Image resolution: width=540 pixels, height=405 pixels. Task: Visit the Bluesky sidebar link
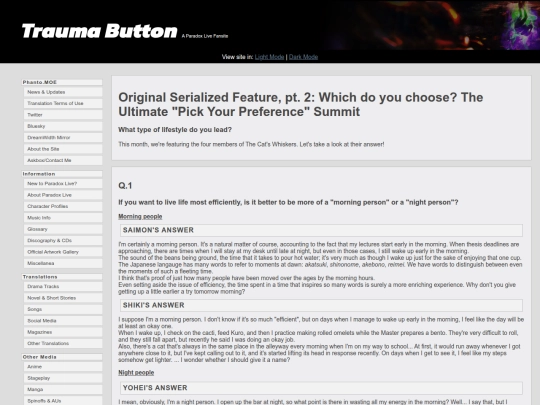63,126
